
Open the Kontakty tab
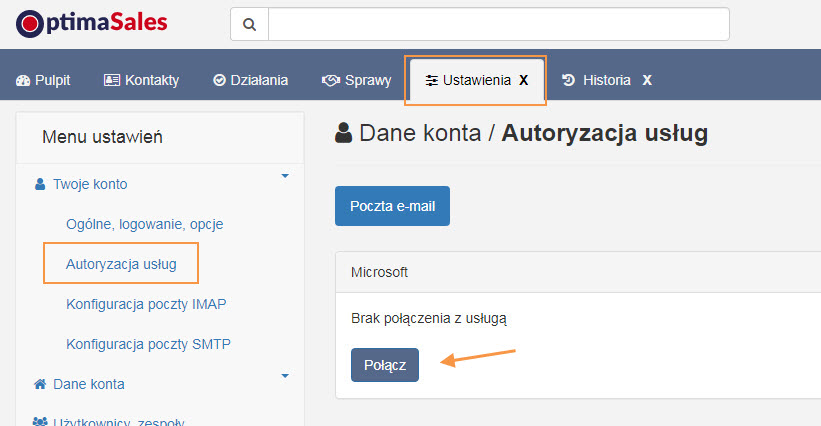point(141,80)
